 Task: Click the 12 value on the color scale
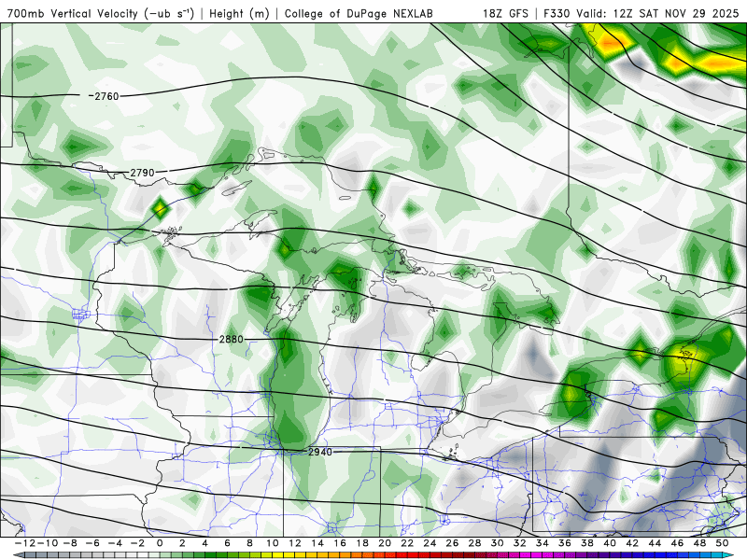coord(295,543)
